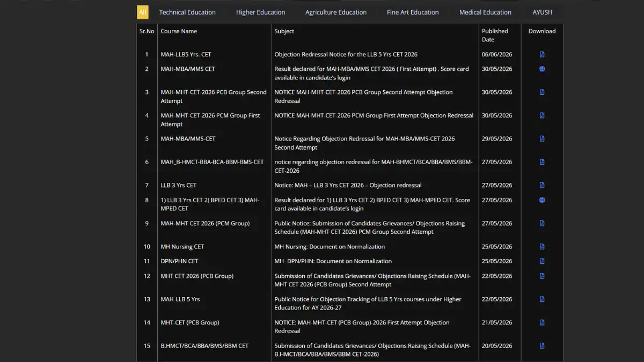
Task: Click the Published Date column header
Action: pyautogui.click(x=495, y=35)
